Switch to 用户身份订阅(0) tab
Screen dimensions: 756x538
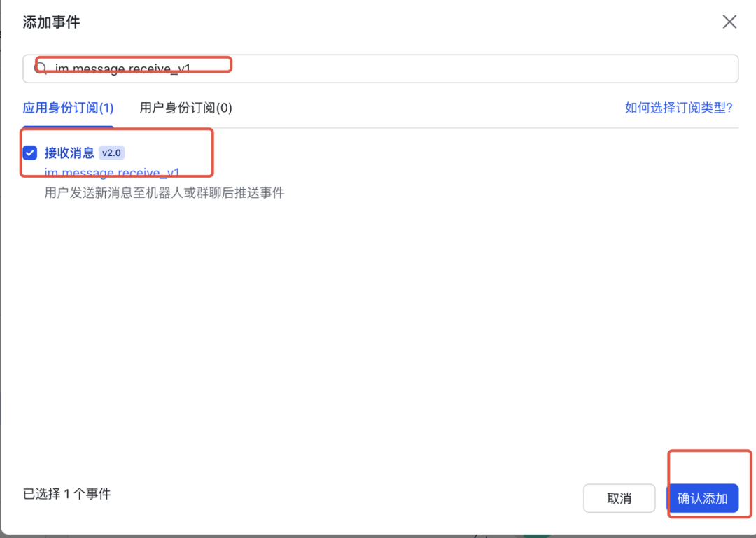(x=185, y=108)
